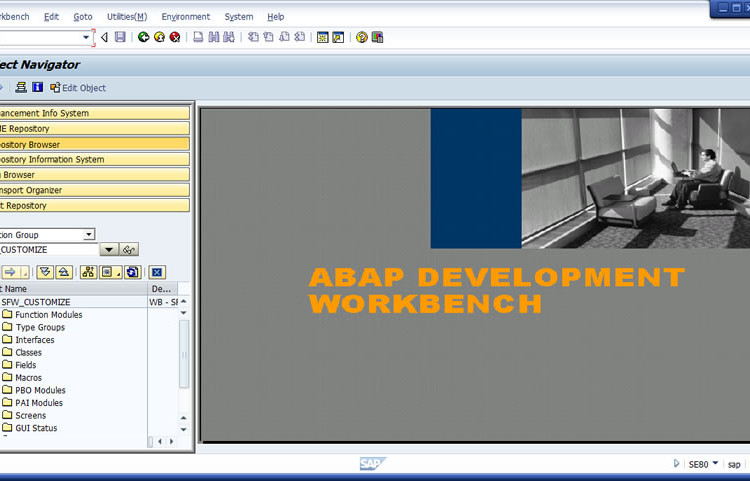Open the yellow question-mark Help icon

point(362,37)
